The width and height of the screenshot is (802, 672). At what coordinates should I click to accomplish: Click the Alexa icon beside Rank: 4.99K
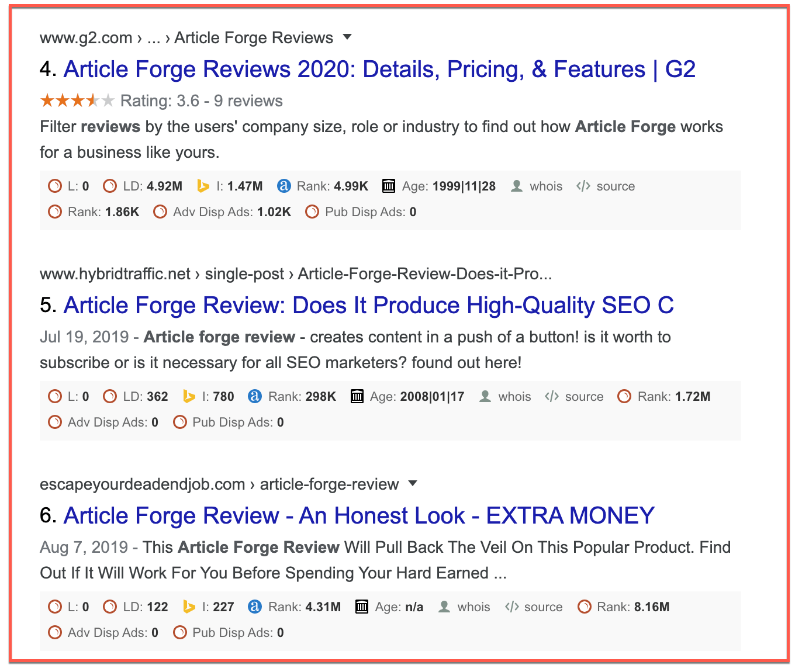284,186
